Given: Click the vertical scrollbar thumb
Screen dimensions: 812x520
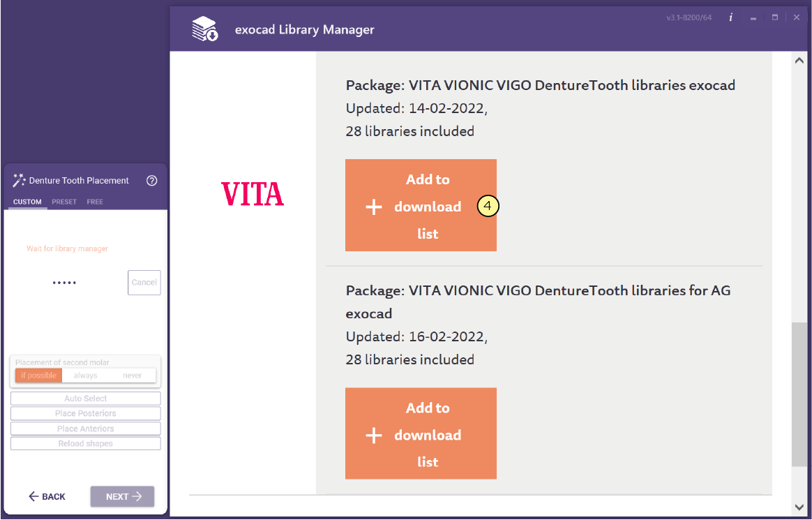Looking at the screenshot, I should (x=799, y=394).
